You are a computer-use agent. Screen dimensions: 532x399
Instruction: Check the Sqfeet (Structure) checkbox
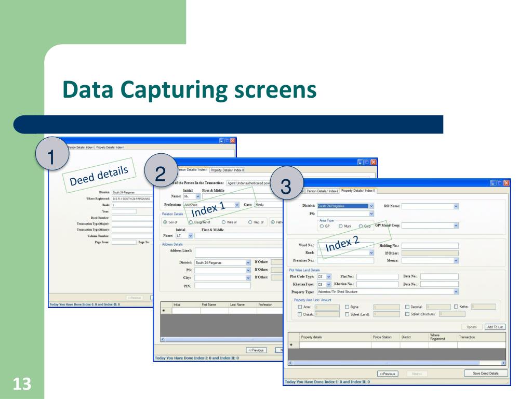(x=407, y=314)
